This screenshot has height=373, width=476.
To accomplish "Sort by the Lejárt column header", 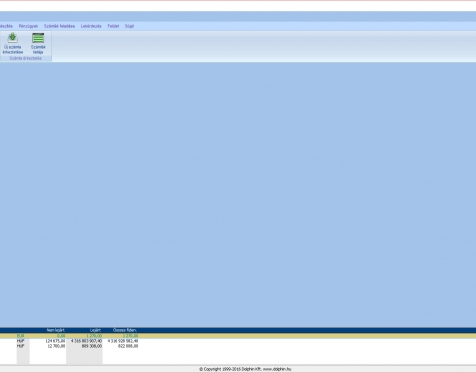I will pos(95,330).
